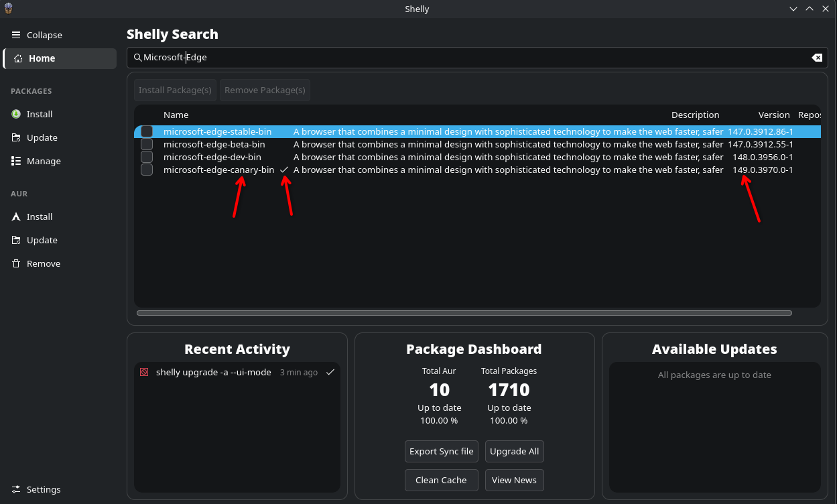Click version 148.0.3956.0-1 cell
The image size is (837, 504).
(763, 157)
